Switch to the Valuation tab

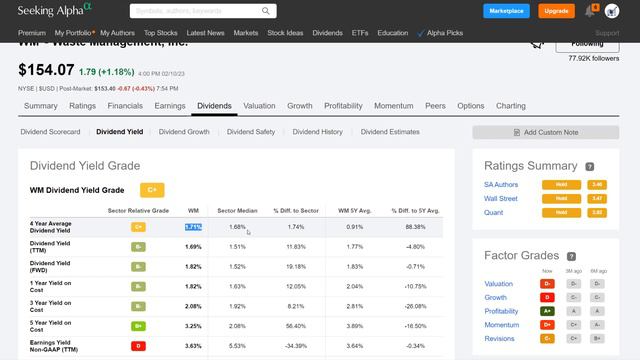259,106
